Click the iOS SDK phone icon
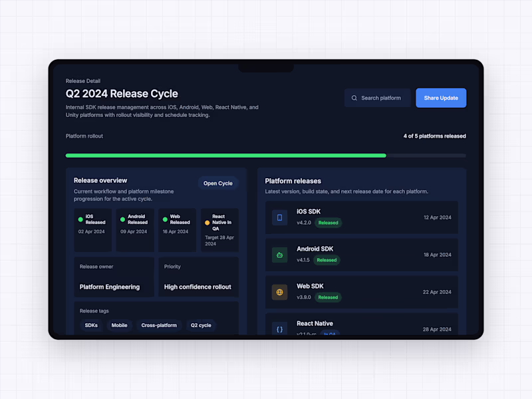 pos(279,217)
